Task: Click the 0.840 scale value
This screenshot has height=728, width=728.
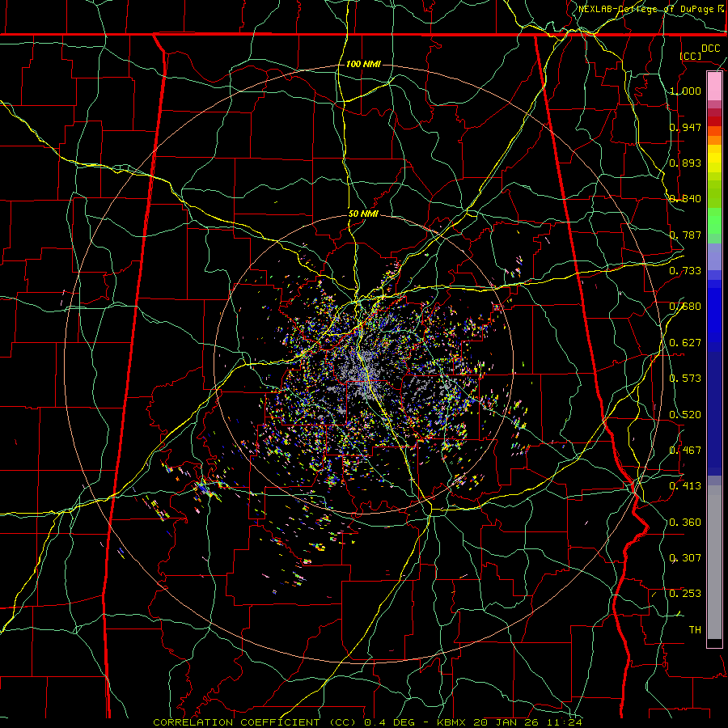Action: tap(685, 199)
